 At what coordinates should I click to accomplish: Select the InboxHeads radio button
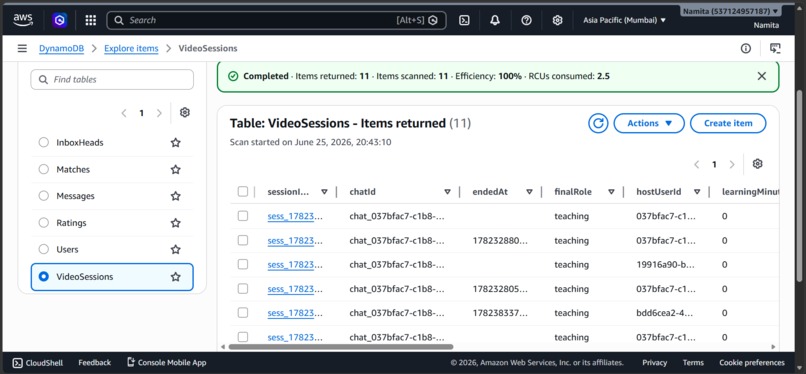click(x=44, y=142)
